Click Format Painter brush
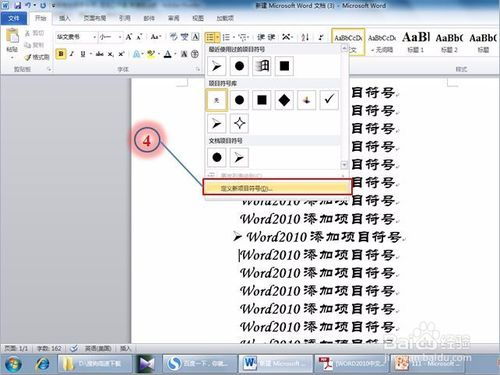This screenshot has height=375, width=500. coord(37,57)
